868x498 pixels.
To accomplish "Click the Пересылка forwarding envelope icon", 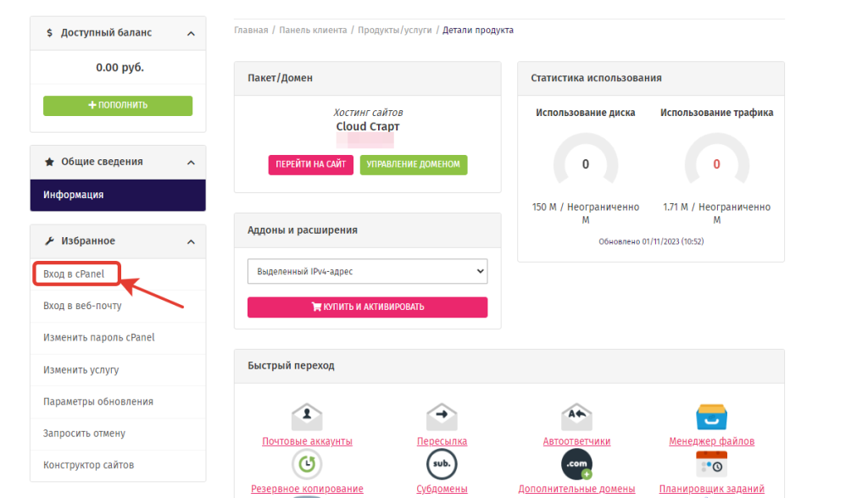I will 442,417.
